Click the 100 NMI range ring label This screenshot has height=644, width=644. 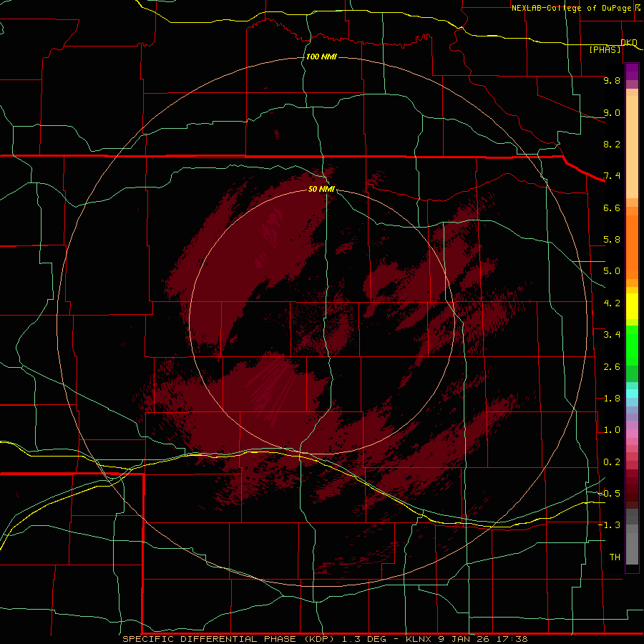(x=321, y=57)
